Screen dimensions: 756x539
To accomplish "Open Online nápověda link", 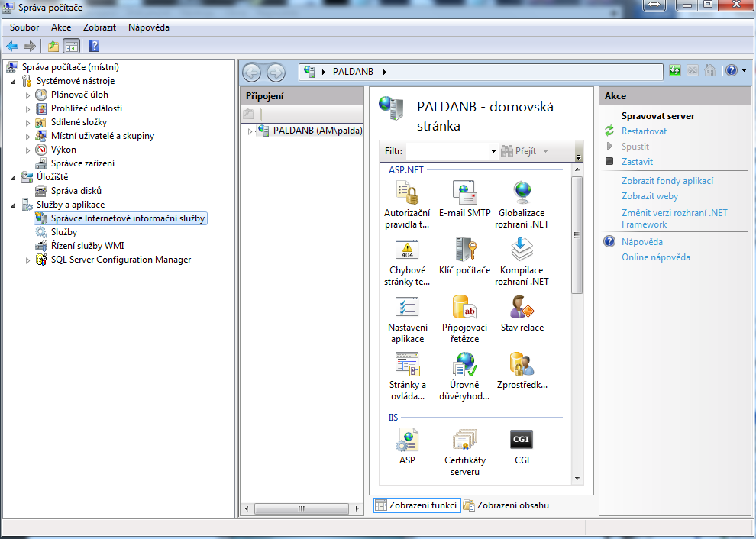I will point(656,257).
